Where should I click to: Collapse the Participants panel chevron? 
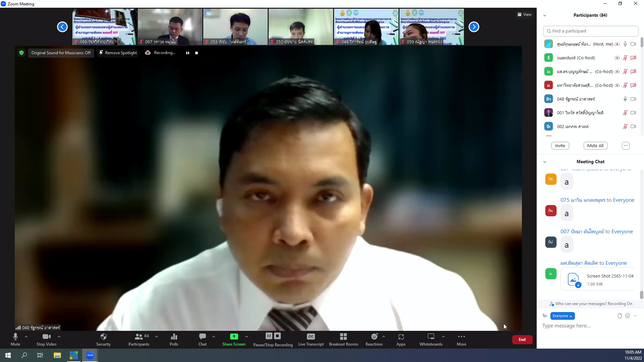(545, 15)
